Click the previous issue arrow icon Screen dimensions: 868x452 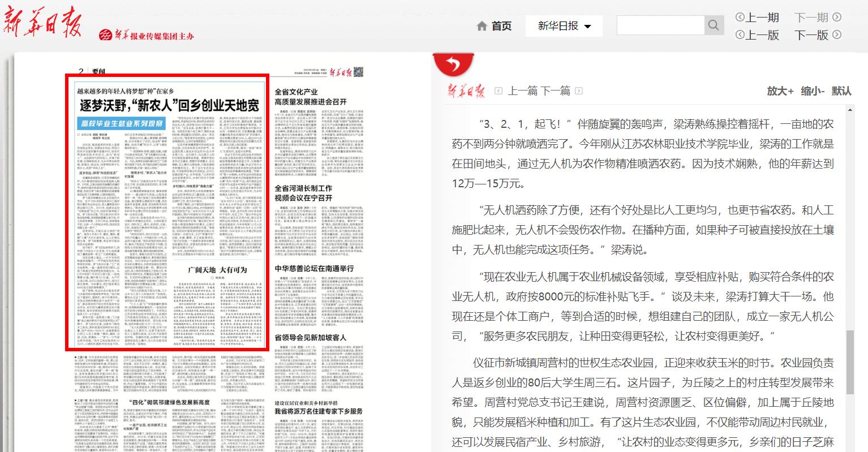click(x=740, y=18)
